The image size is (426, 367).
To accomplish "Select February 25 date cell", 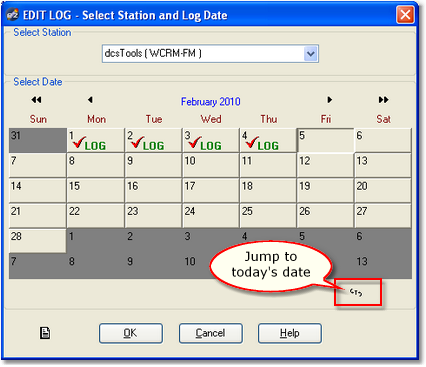I will [268, 216].
